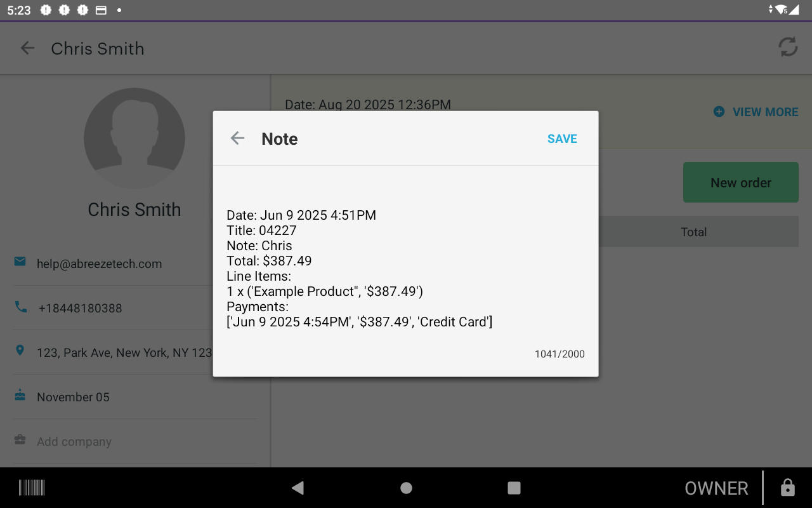Go back from Chris Smith customer page
The image size is (812, 508).
pos(27,48)
